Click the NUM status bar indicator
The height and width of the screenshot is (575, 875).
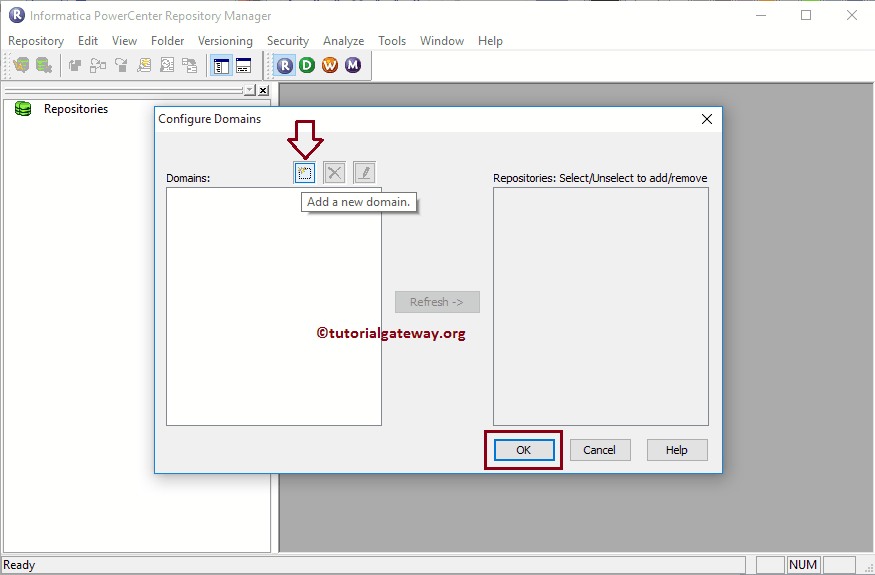point(803,565)
